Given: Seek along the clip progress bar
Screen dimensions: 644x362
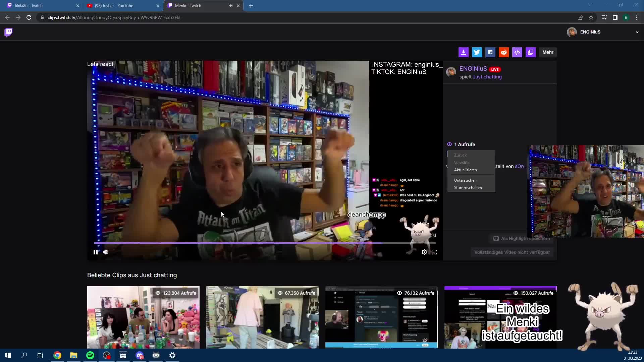Looking at the screenshot, I should (265, 243).
